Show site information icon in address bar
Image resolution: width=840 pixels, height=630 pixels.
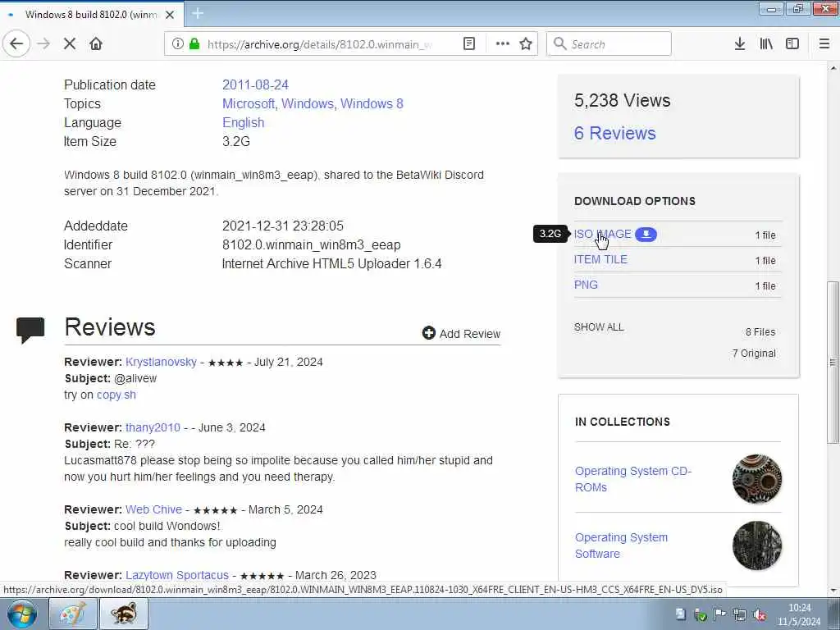pos(178,44)
